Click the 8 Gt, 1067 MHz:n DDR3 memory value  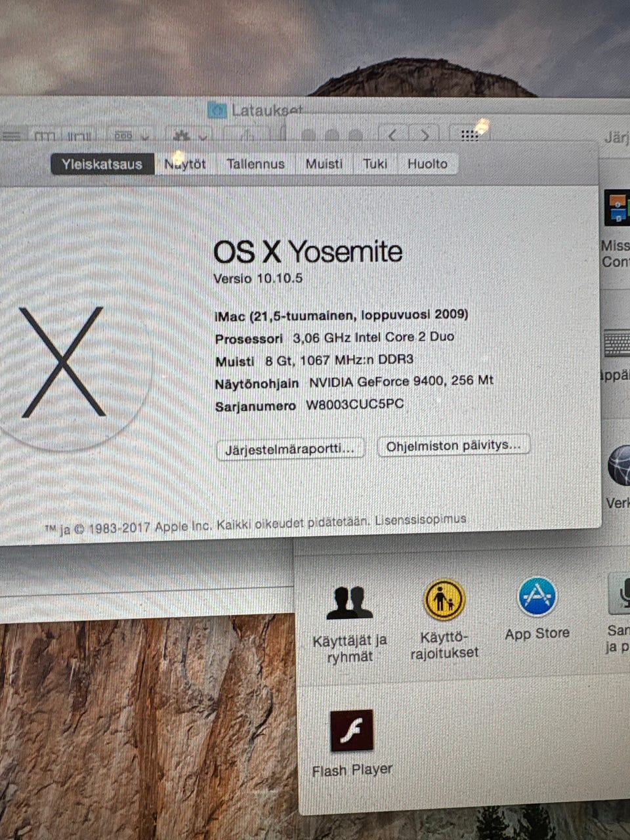click(339, 360)
